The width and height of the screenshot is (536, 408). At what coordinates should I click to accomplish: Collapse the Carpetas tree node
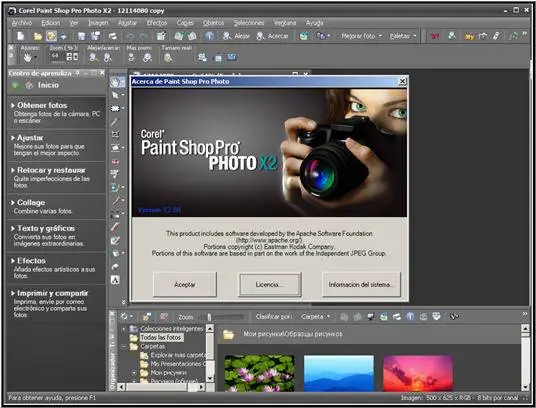pyautogui.click(x=124, y=346)
